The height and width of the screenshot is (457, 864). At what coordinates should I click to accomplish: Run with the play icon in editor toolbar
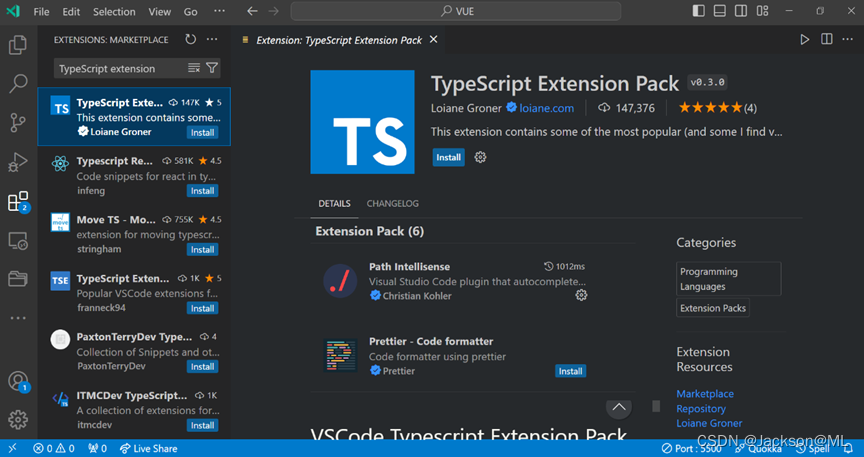pos(804,40)
